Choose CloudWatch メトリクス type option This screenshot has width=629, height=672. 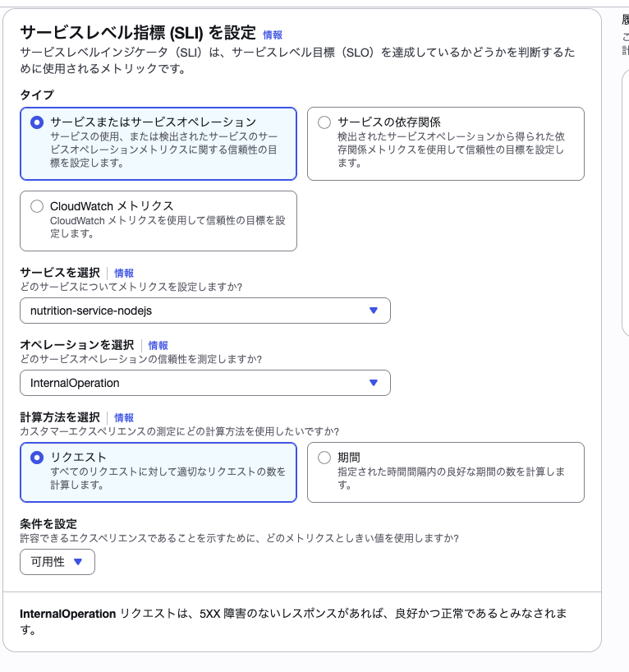pos(36,206)
